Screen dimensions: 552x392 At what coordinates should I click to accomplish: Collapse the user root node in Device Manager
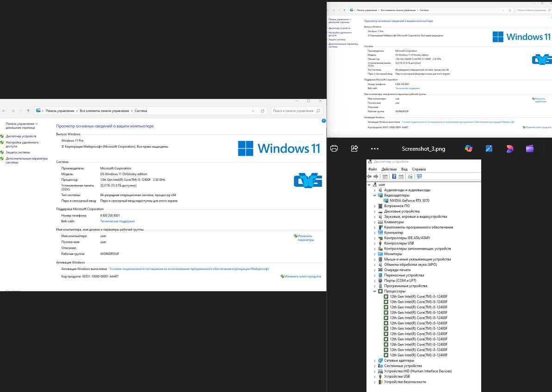tap(369, 184)
